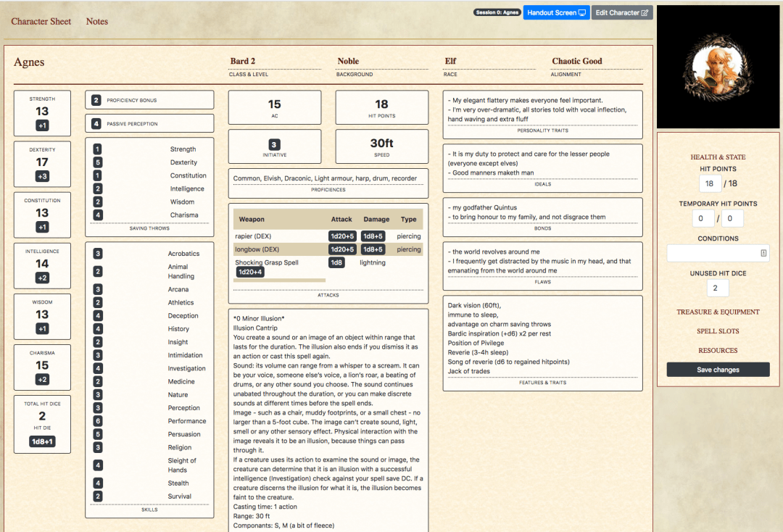This screenshot has width=783, height=532.
Task: Click the character portrait thumbnail
Action: (718, 65)
